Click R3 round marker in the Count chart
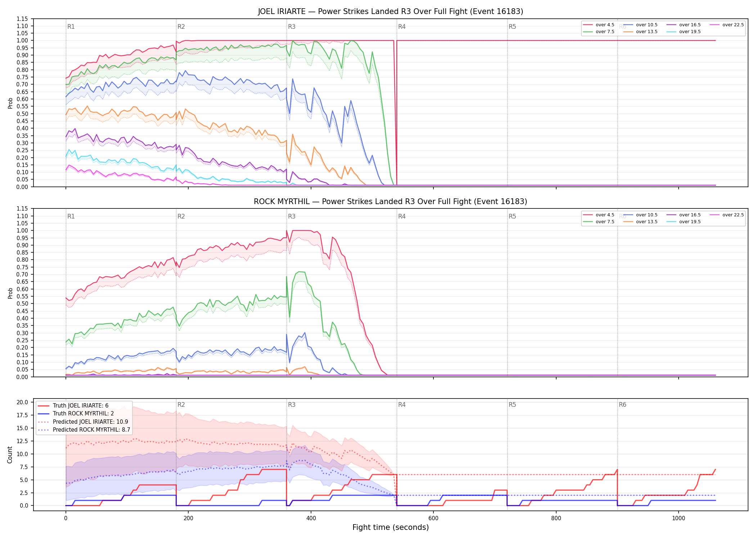 point(292,405)
